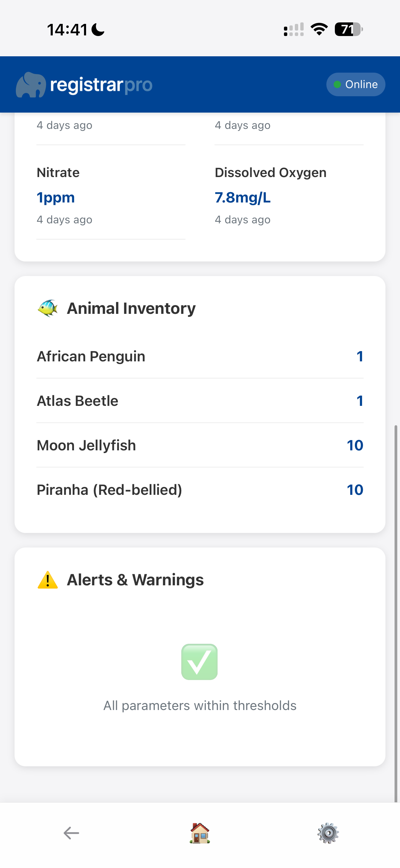Click the vertical scrollbar thumb
The width and height of the screenshot is (400, 868).
point(396,613)
